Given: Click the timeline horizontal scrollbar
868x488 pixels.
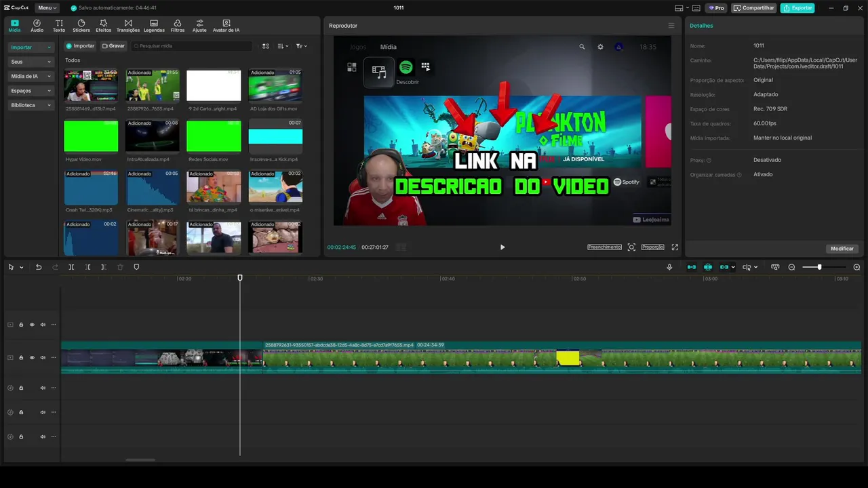Looking at the screenshot, I should click(140, 460).
